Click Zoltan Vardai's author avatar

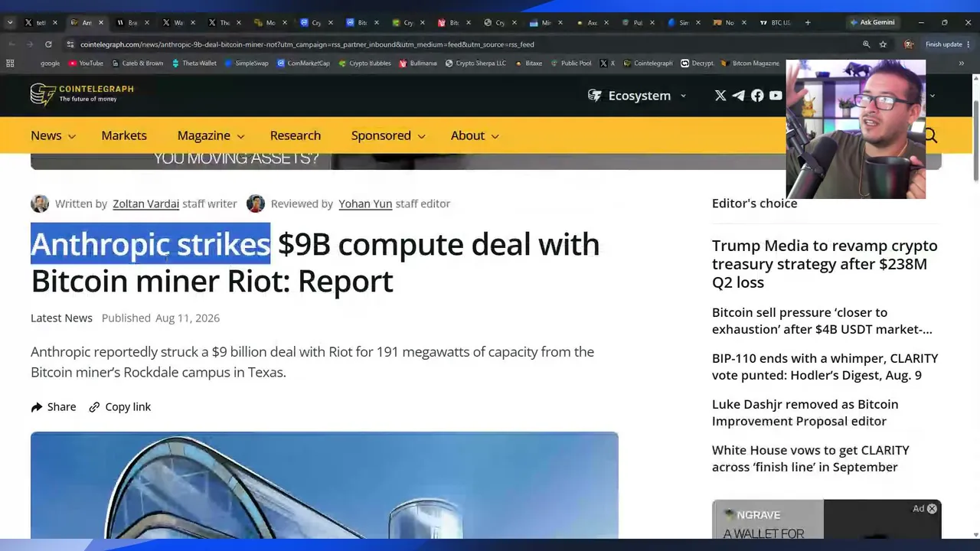(40, 204)
